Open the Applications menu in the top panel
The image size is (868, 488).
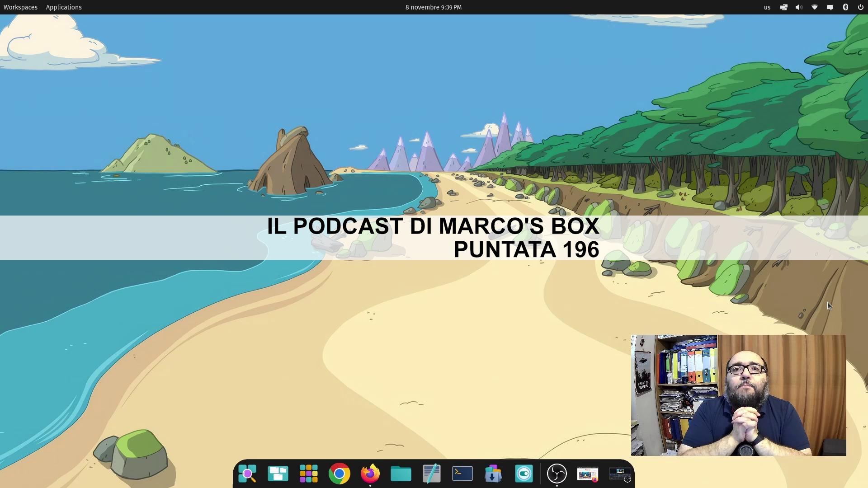64,7
